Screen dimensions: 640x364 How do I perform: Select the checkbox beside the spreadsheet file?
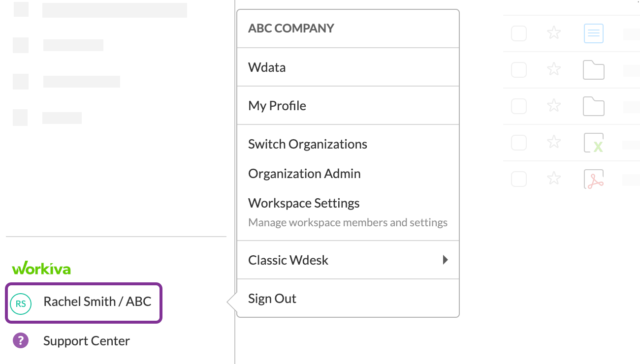tap(519, 143)
